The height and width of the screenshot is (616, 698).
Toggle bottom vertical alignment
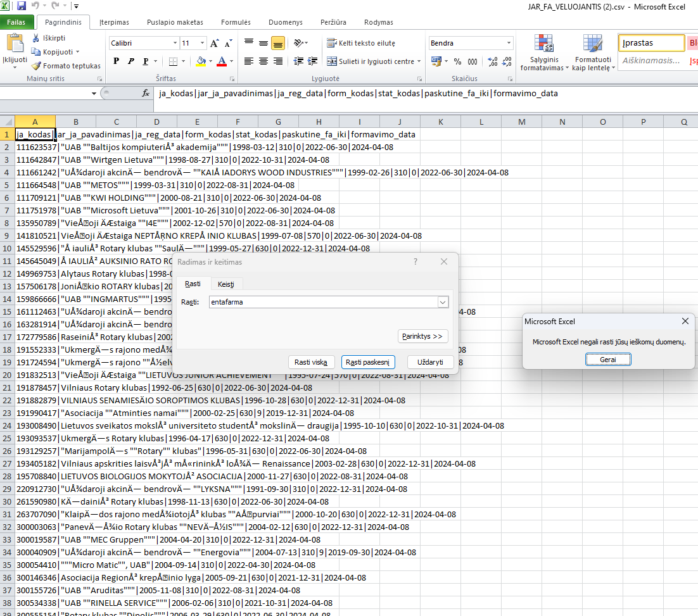(x=277, y=44)
